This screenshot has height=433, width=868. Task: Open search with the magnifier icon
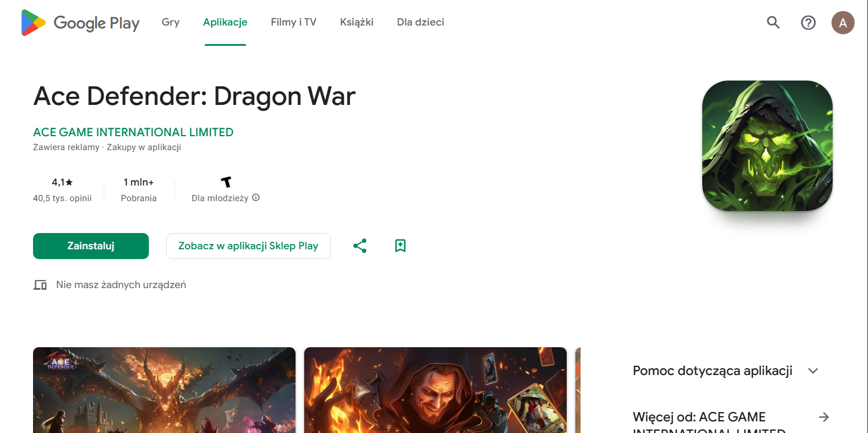coord(773,23)
